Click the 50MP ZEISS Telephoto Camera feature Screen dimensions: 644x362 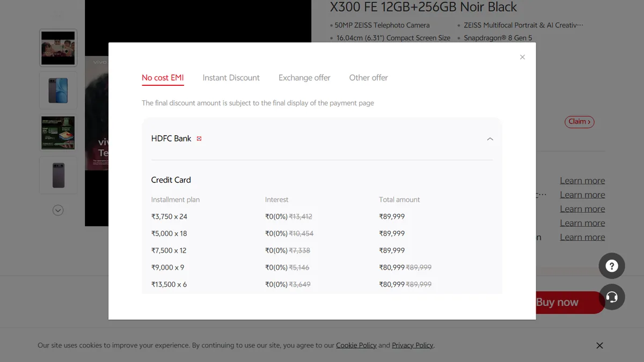click(382, 25)
